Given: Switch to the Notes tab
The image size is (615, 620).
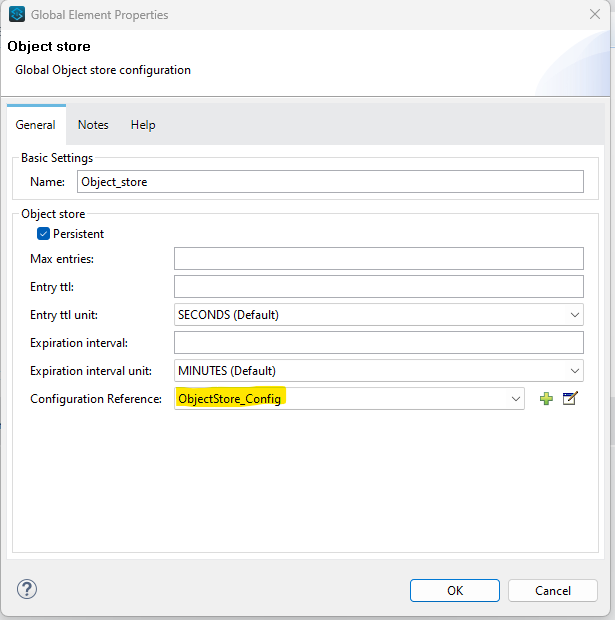Looking at the screenshot, I should [x=93, y=125].
